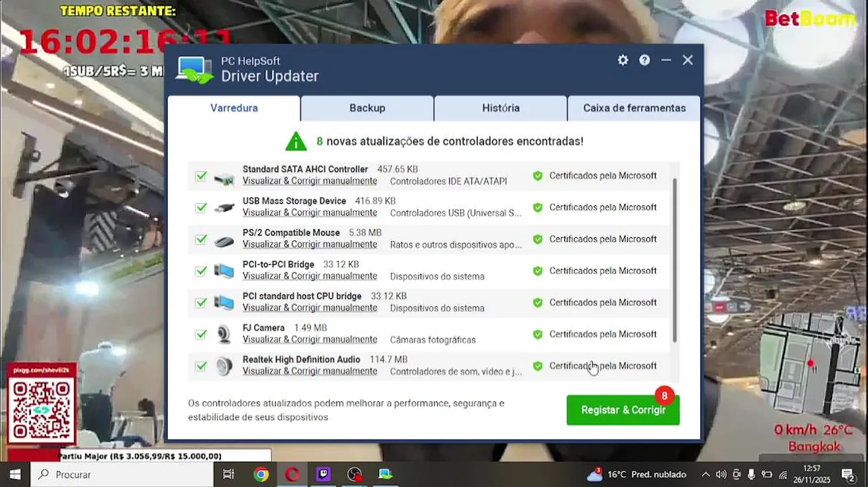
Task: Click the Wi-Fi network tray icon
Action: pos(783,474)
